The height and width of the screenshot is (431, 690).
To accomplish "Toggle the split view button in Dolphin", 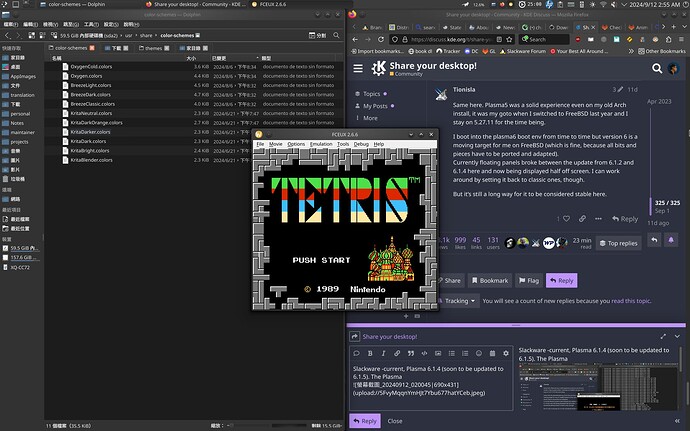I will [x=317, y=35].
